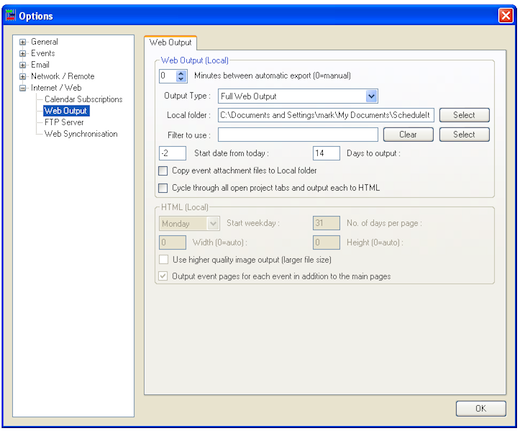
Task: Open Web Synchronisation settings page
Action: click(x=81, y=134)
